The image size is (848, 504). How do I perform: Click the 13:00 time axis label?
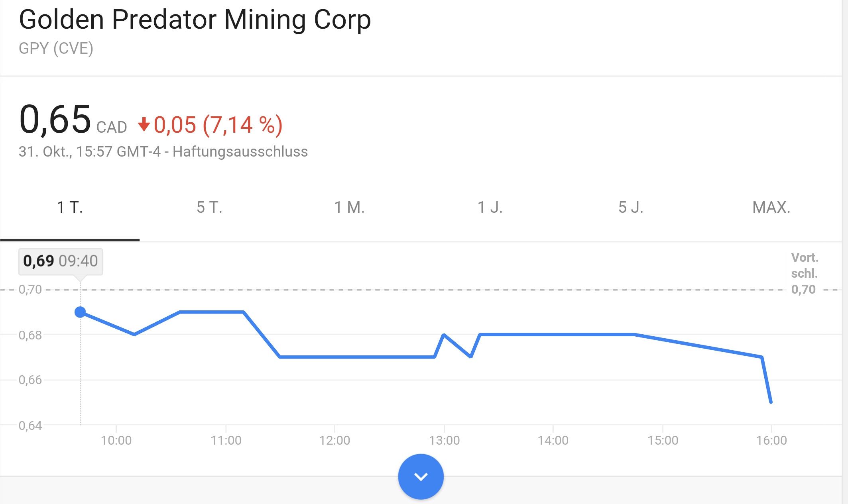pyautogui.click(x=444, y=440)
